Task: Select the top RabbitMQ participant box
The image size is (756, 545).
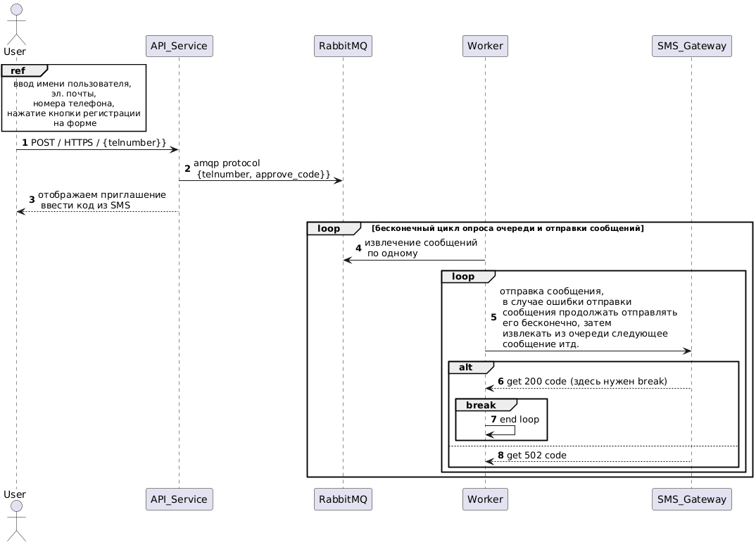Action: pyautogui.click(x=343, y=46)
